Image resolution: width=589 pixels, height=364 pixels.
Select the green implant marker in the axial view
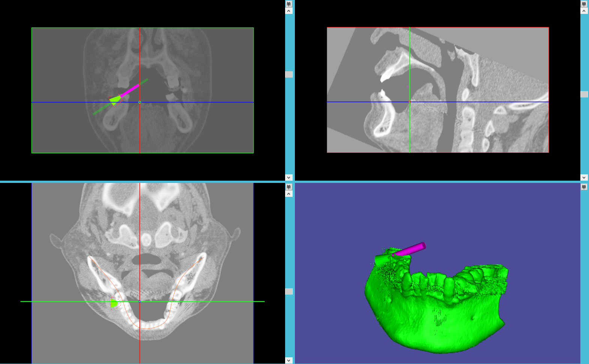point(114,303)
